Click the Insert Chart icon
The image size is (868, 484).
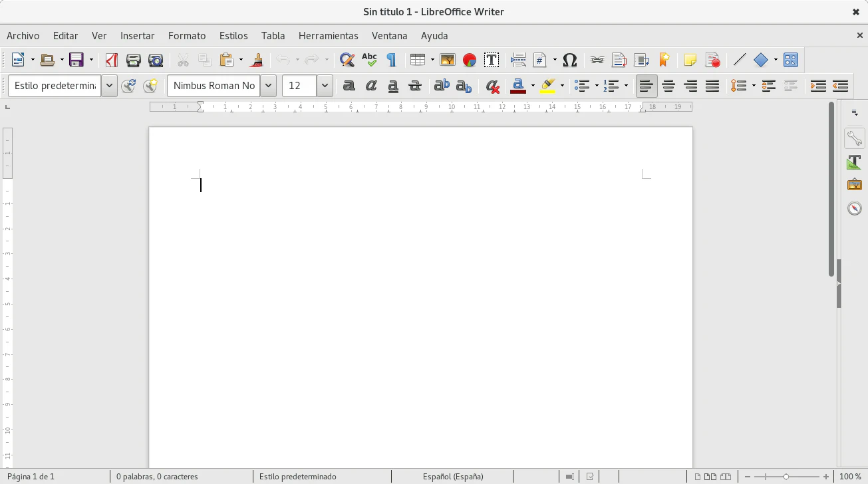[470, 60]
